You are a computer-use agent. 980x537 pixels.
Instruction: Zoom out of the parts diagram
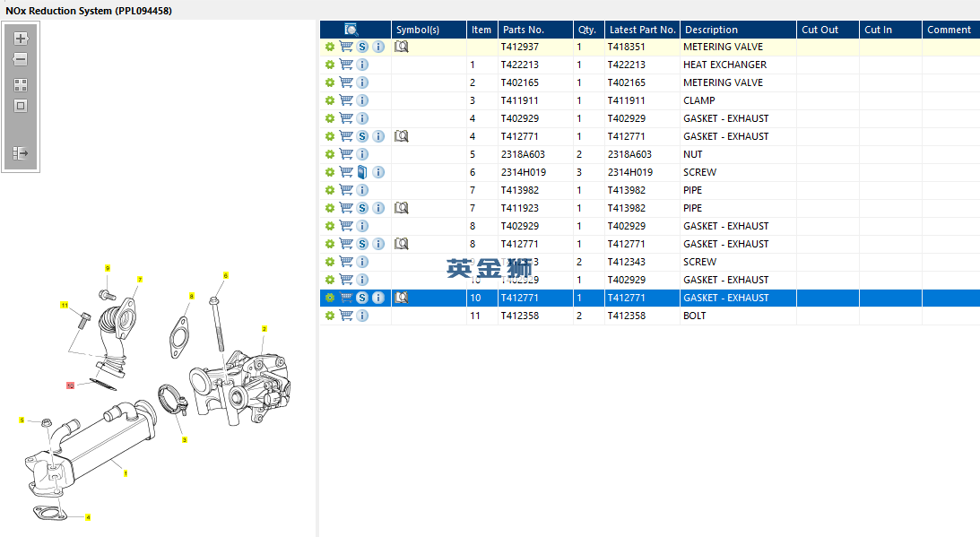pyautogui.click(x=21, y=59)
